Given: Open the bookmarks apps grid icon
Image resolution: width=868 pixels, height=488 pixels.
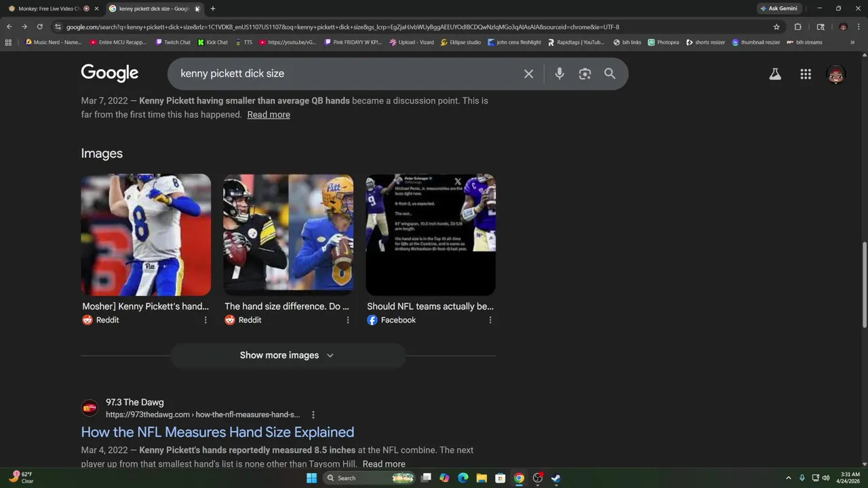Looking at the screenshot, I should tap(8, 42).
